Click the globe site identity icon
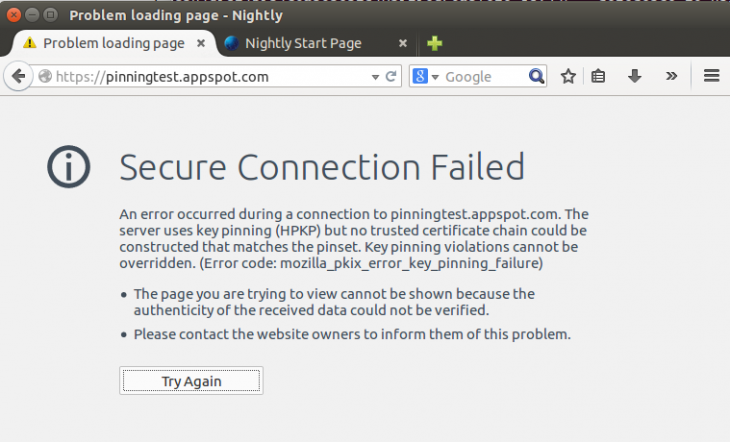This screenshot has height=442, width=730. 45,76
